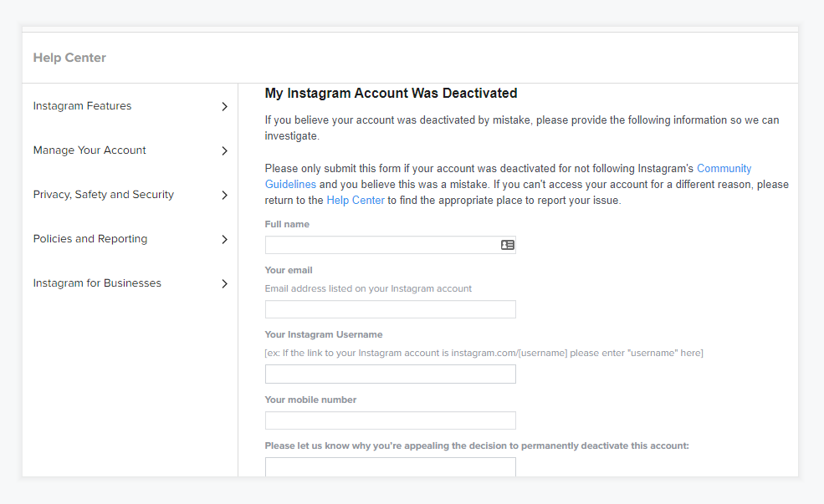Click into the mobile number field
The height and width of the screenshot is (504, 824).
pos(391,420)
